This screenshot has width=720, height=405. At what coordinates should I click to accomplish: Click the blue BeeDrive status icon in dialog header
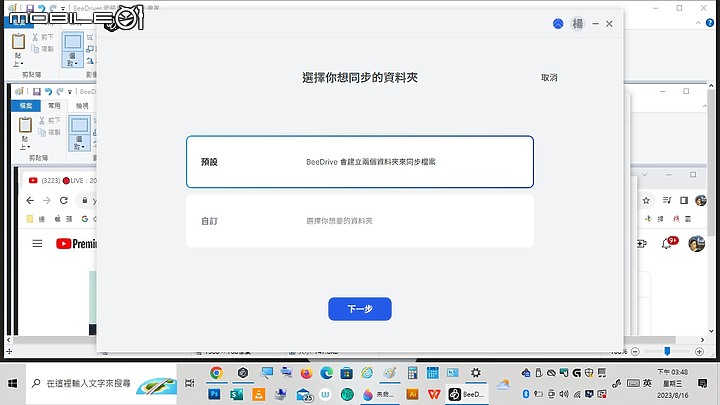558,24
